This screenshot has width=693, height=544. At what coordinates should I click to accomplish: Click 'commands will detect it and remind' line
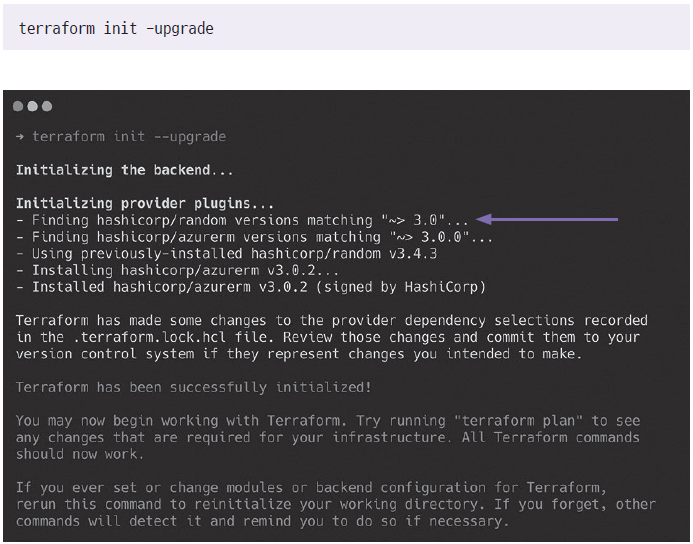coord(263,521)
